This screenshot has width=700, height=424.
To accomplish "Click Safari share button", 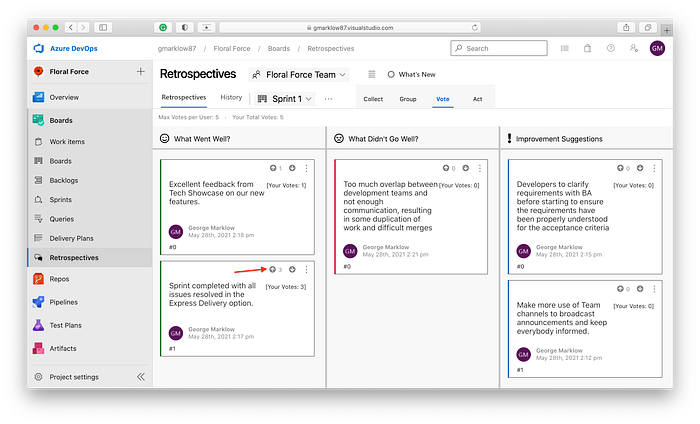I will click(x=626, y=28).
